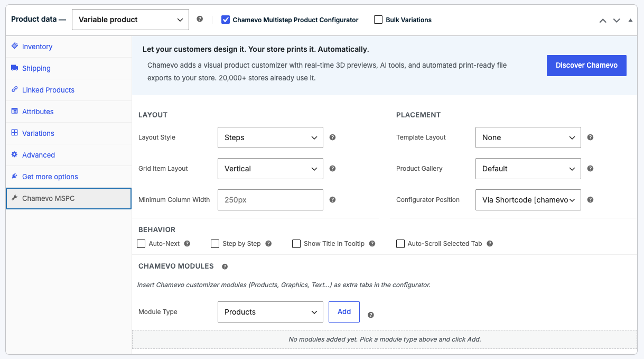Click help icon beside the Add button
Screen dimensions: 644x359
371,315
